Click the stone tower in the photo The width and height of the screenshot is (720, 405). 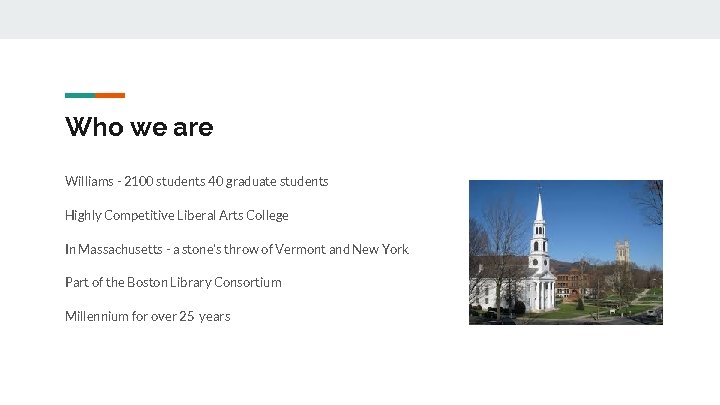(x=621, y=251)
